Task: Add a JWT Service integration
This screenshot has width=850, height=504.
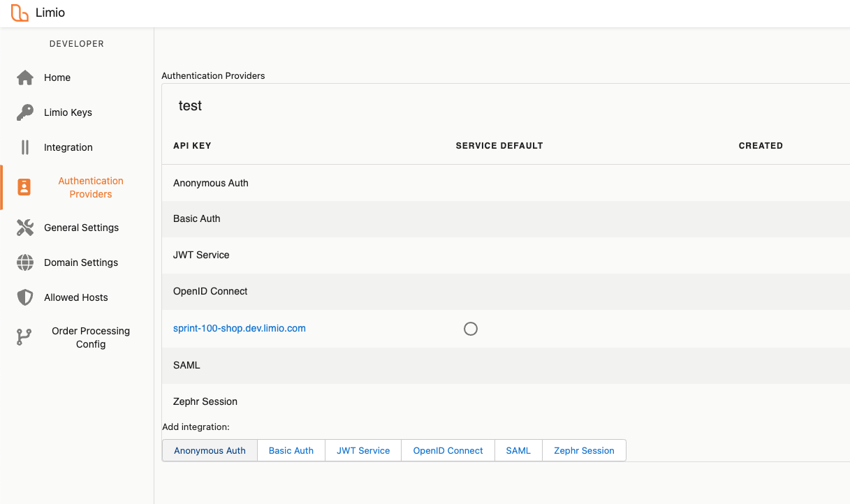Action: 363,451
